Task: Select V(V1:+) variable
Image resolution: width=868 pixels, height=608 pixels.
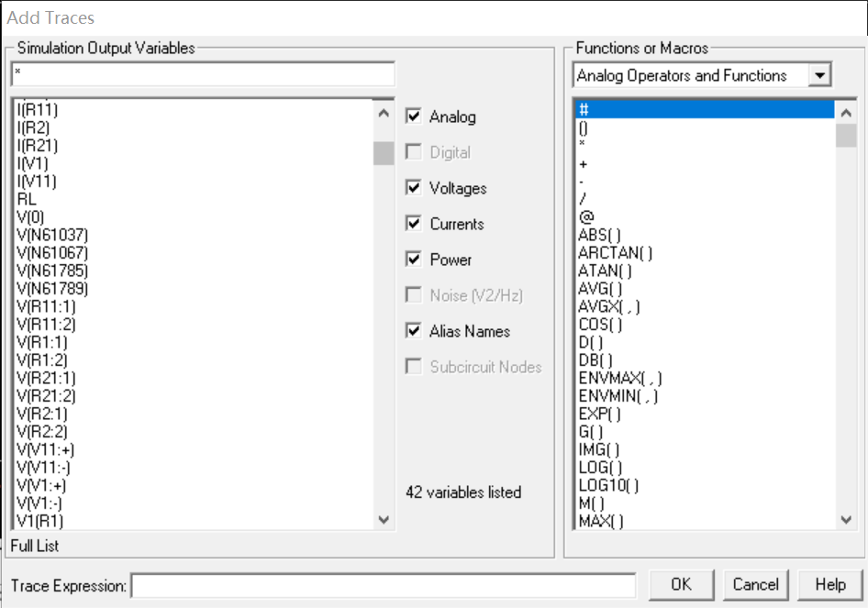Action: point(41,486)
